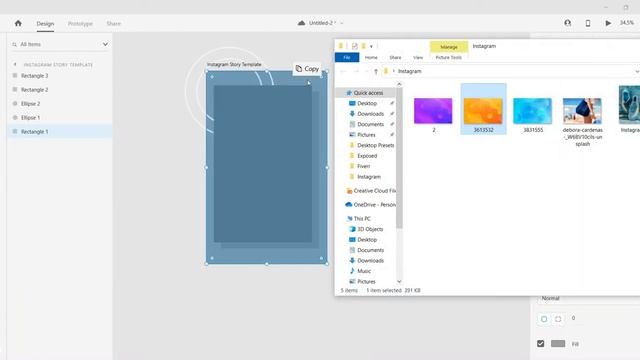Click the cloud document icon beside Untitled-2
640x360 pixels.
click(301, 23)
